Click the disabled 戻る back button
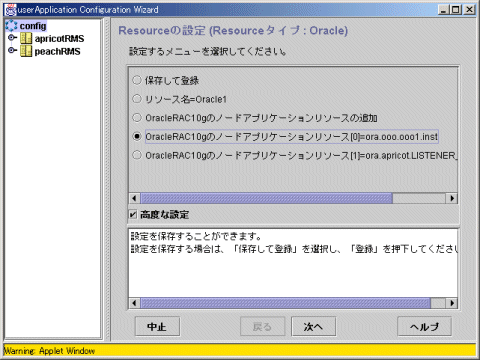480x360 pixels. click(262, 326)
